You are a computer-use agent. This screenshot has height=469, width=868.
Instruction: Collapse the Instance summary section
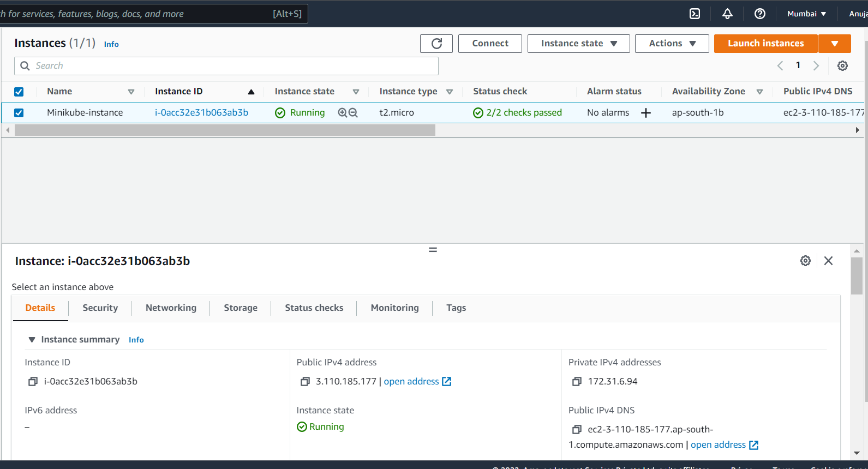[32, 340]
